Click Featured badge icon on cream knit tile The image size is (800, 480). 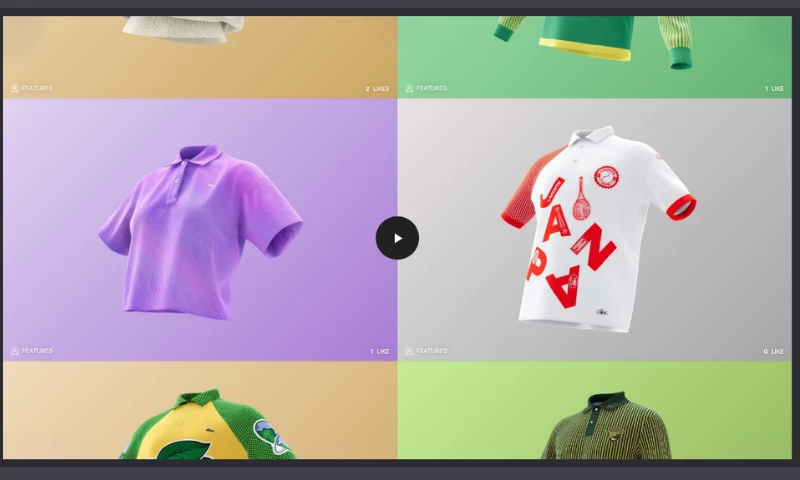(x=15, y=88)
